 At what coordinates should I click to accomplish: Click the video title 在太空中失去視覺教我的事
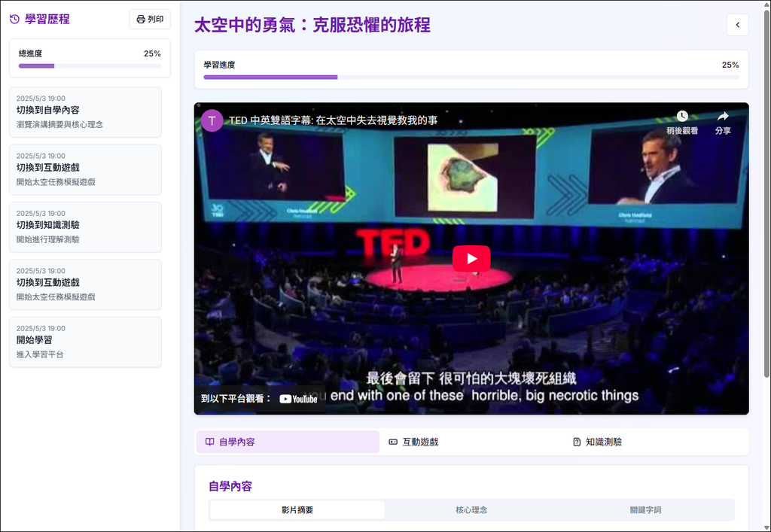[376, 120]
